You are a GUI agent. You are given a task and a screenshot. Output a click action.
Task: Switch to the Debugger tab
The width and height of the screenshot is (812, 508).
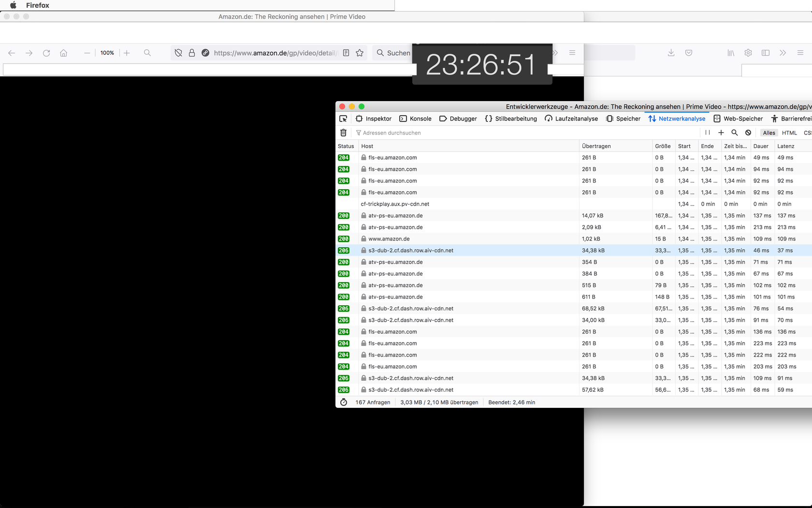(x=458, y=119)
